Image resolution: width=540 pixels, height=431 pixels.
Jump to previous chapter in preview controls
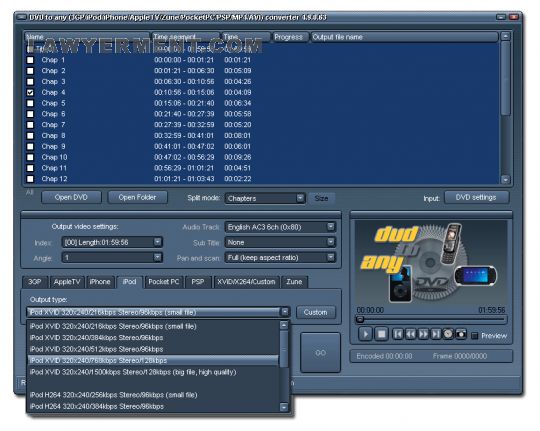click(x=398, y=334)
